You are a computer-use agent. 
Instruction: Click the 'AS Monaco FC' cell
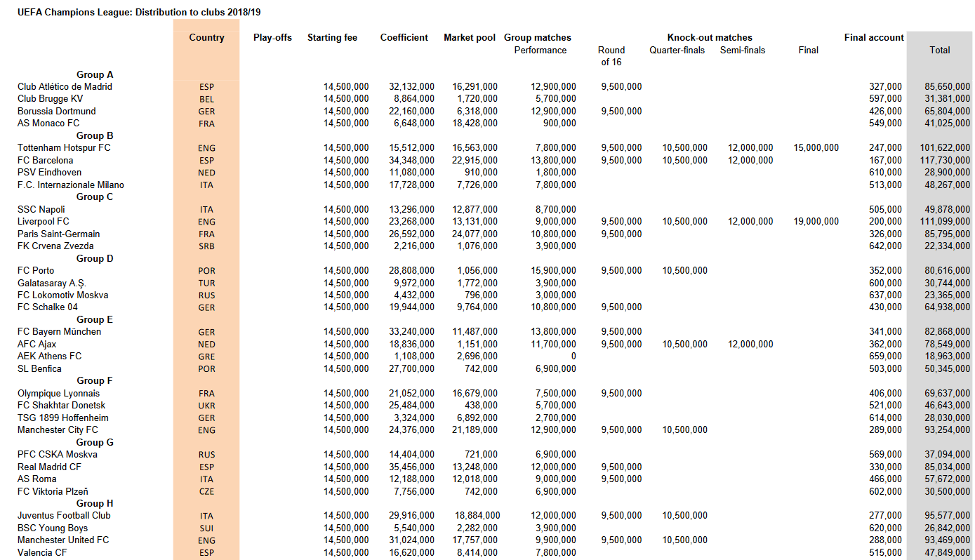click(48, 123)
